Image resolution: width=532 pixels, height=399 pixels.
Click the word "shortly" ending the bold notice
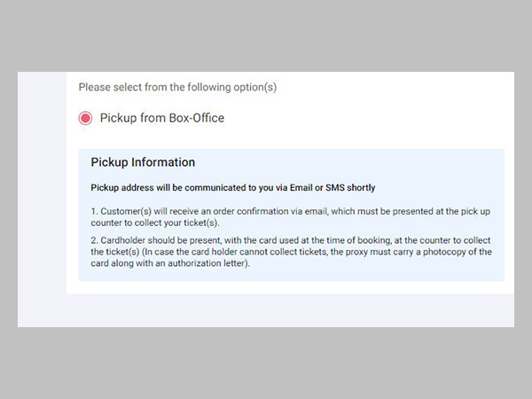click(363, 188)
